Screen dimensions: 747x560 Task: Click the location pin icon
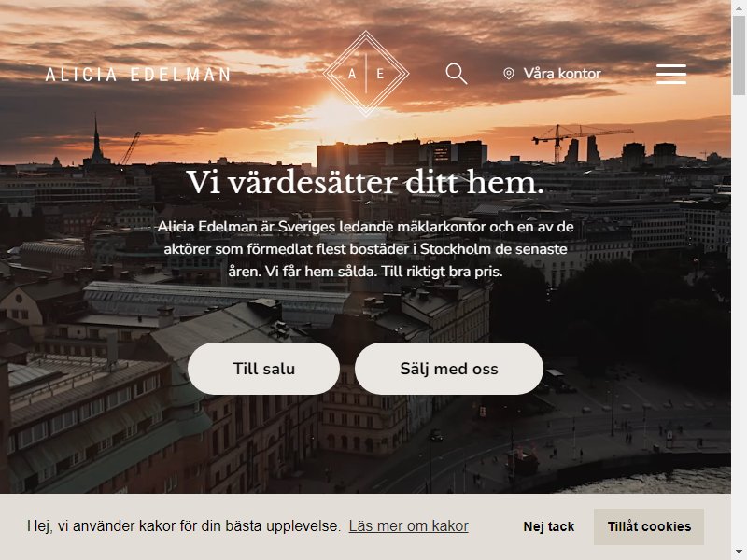point(509,74)
